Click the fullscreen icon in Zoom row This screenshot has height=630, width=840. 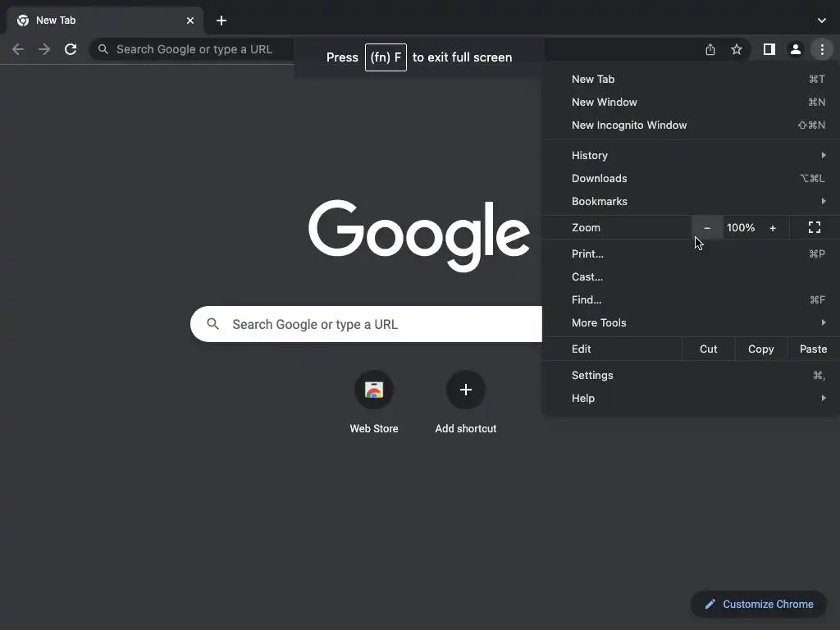(x=815, y=228)
